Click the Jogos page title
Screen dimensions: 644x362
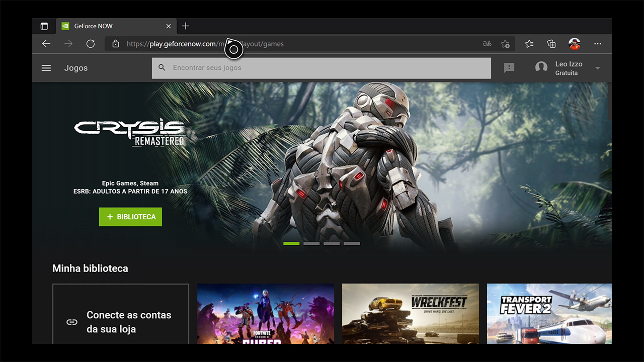[x=76, y=68]
